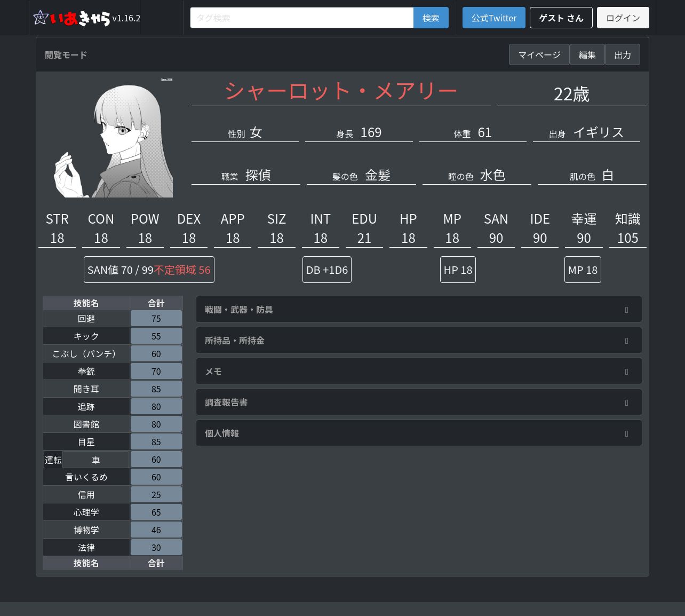Click the 法律 skill value 30

pos(156,548)
